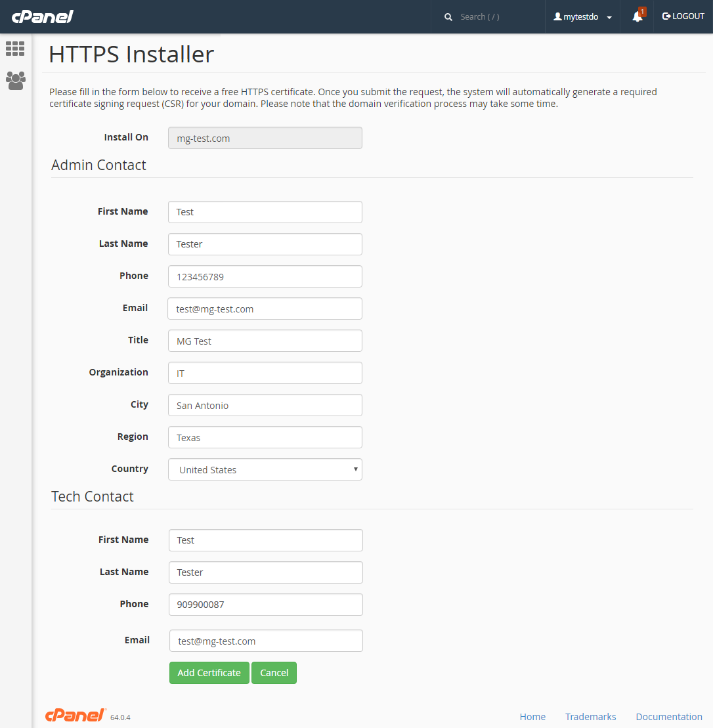Click the Tech Contact section heading
The image size is (713, 728).
(x=93, y=496)
